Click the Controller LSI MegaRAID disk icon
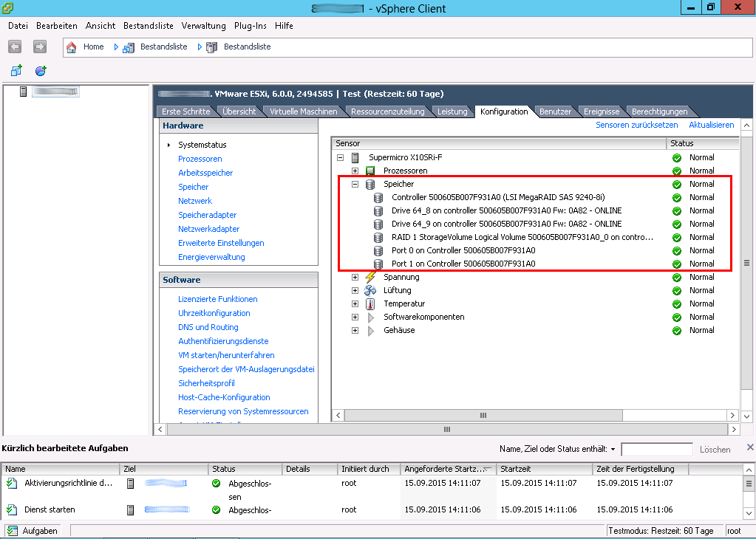This screenshot has width=756, height=539. tap(378, 197)
